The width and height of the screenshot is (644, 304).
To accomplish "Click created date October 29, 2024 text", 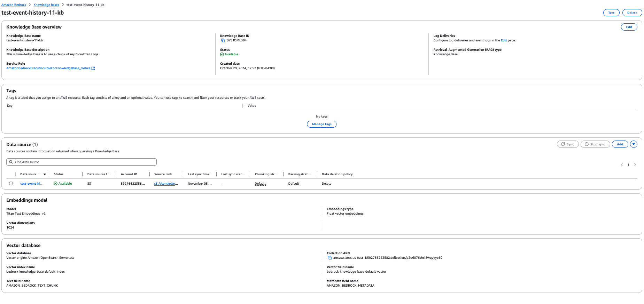I will coord(247,68).
